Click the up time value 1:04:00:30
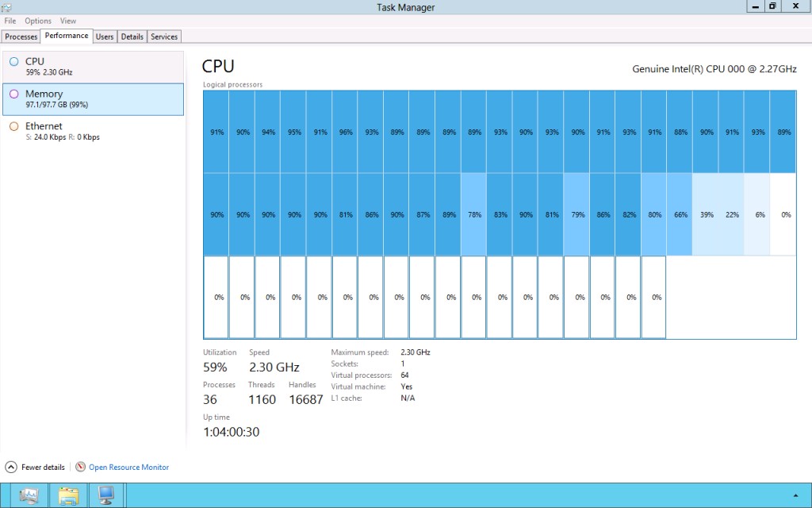 231,432
